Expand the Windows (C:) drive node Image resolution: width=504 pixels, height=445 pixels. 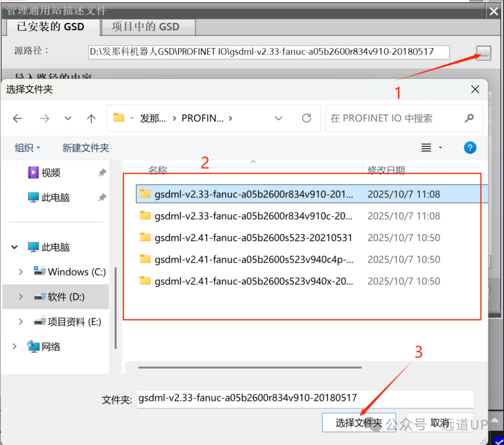(x=20, y=271)
